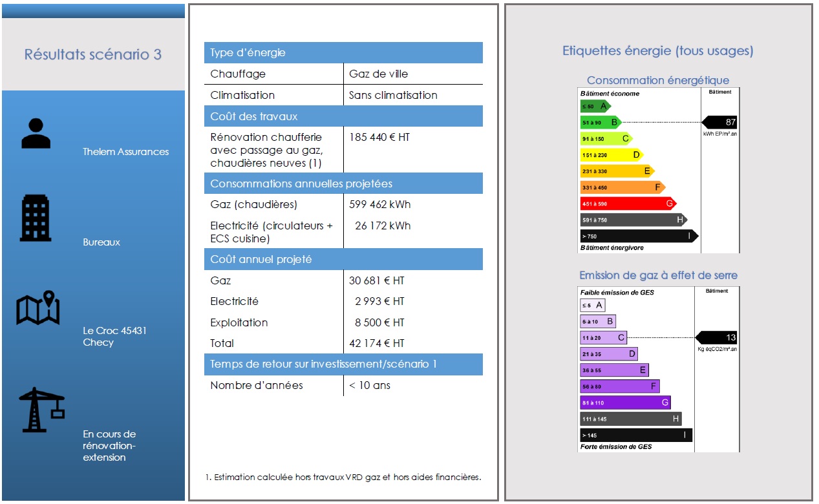Click the map location pin icon
This screenshot has height=504, width=819.
[x=38, y=308]
